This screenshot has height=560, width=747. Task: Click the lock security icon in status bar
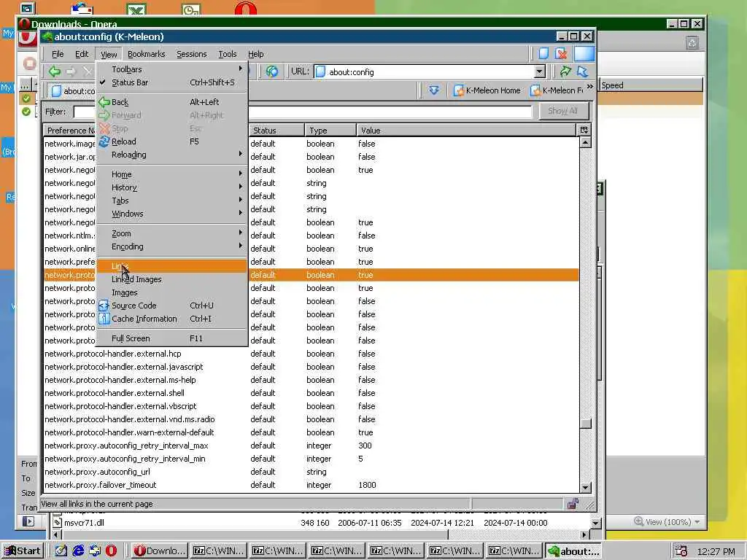[x=573, y=504]
